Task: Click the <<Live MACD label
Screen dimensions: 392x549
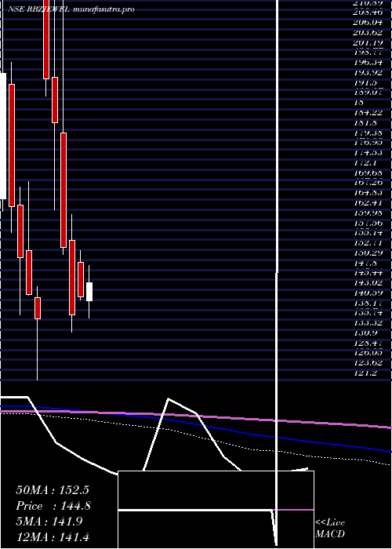Action: coord(330,529)
